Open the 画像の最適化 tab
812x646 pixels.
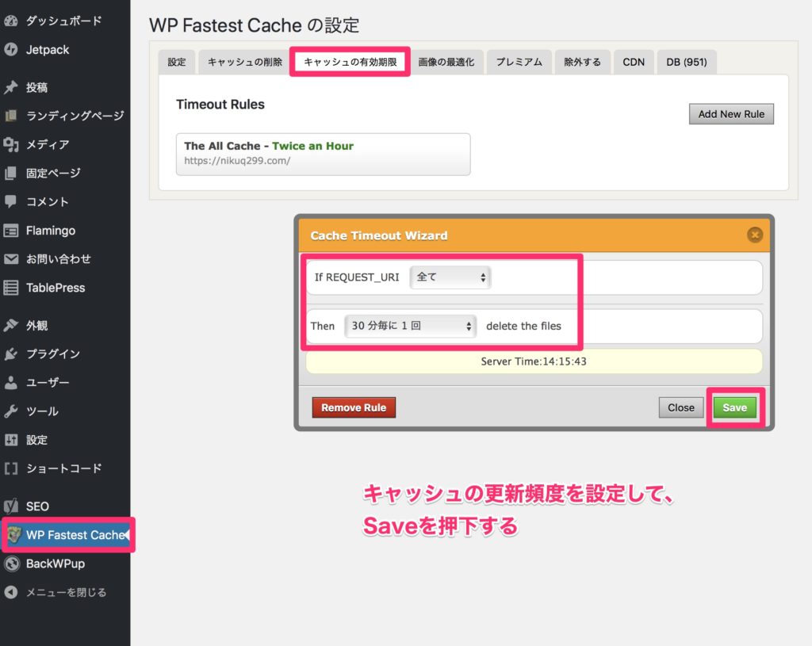(x=446, y=62)
